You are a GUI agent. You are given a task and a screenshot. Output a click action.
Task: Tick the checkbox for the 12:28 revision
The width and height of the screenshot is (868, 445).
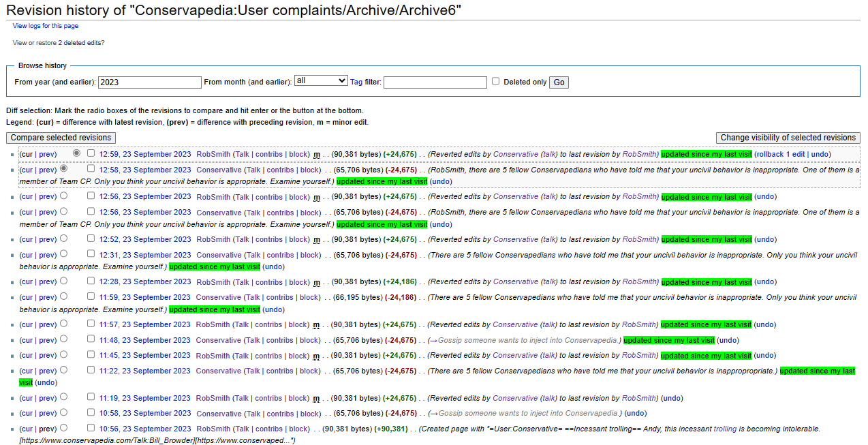(x=91, y=281)
